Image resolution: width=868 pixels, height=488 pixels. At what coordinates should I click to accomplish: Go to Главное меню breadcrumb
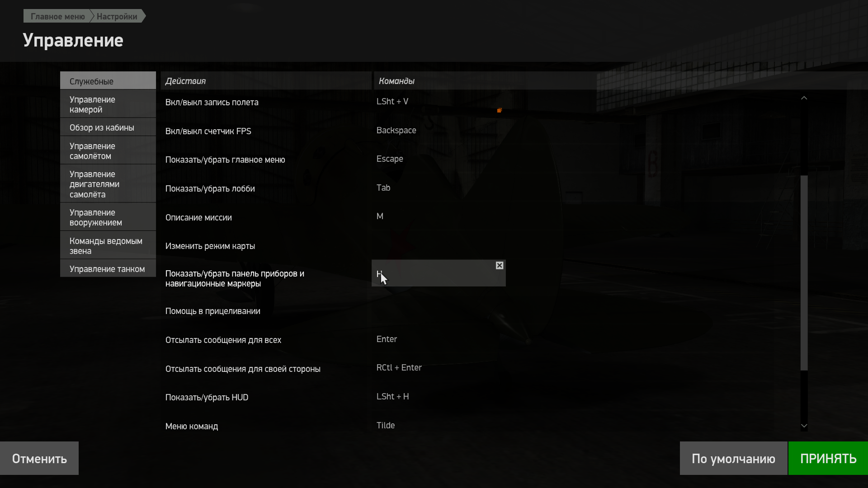click(57, 16)
